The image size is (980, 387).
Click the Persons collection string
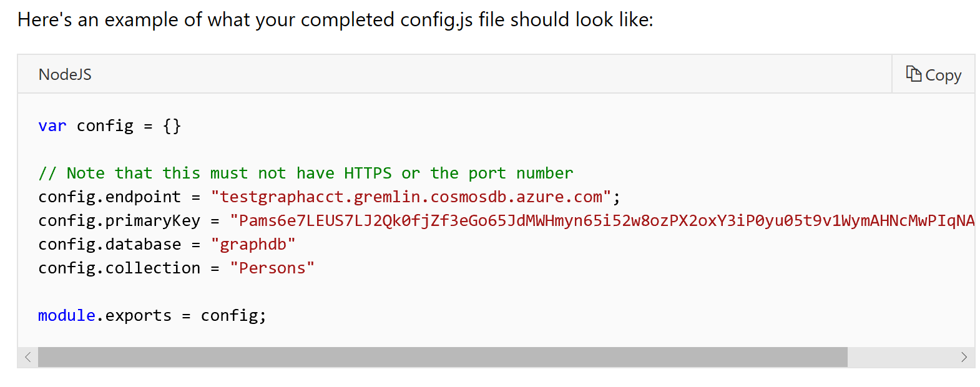tap(272, 267)
